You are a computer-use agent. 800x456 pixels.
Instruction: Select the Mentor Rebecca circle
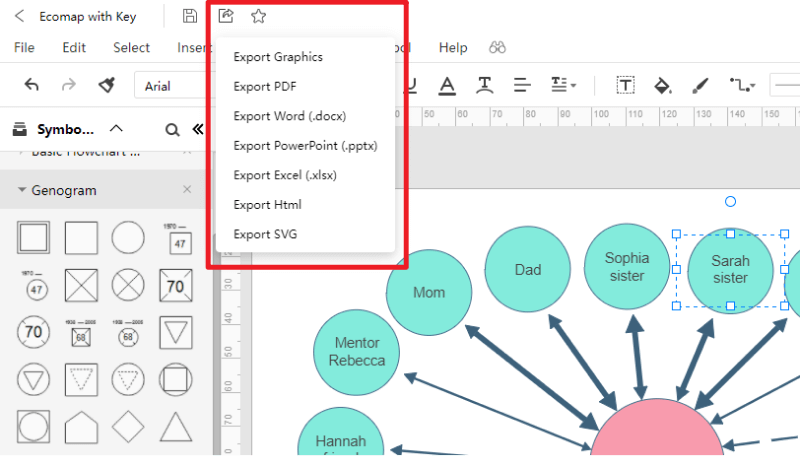[x=357, y=352]
